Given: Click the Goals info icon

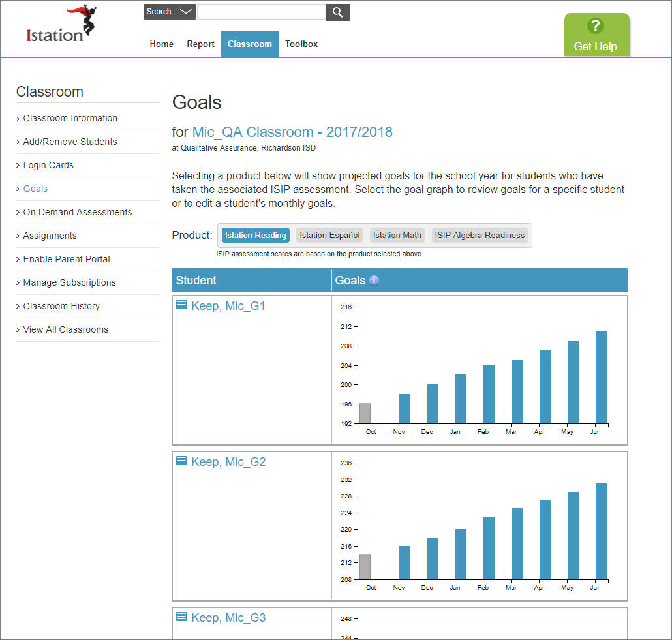Looking at the screenshot, I should [374, 281].
